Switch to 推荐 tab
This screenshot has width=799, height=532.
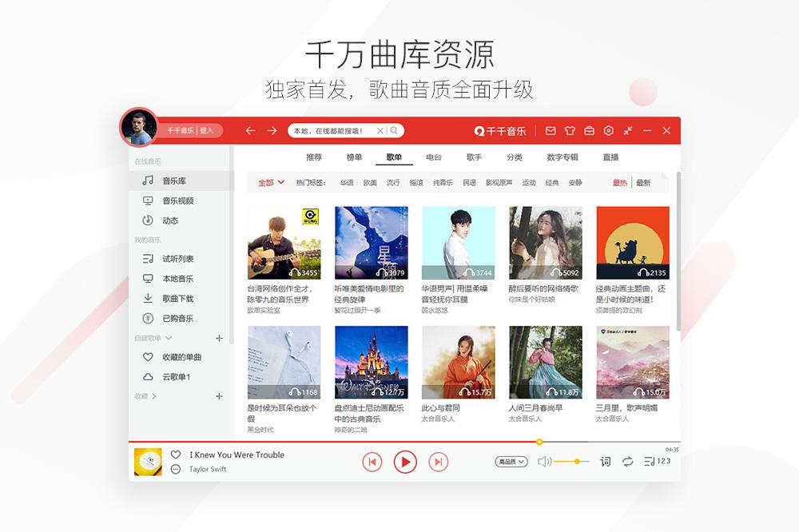pos(314,157)
